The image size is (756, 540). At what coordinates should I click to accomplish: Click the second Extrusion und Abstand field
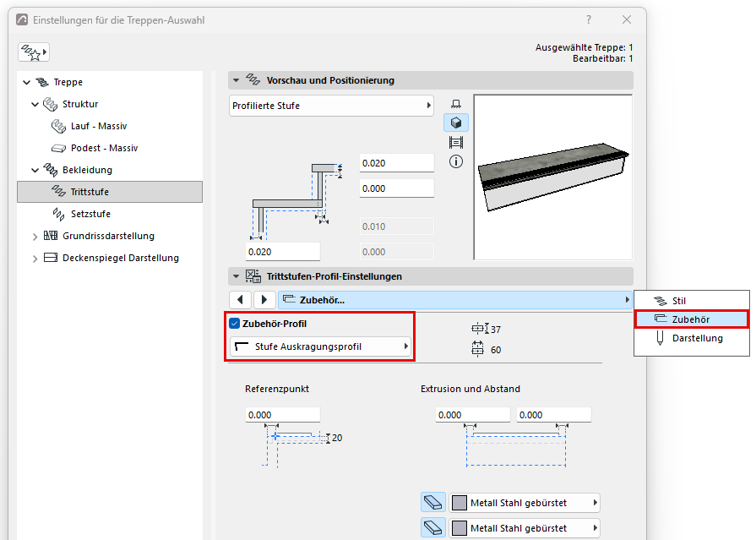[554, 415]
